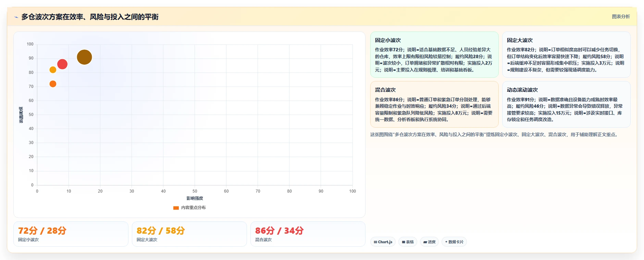Open the 动态滚动波次 description card
Image resolution: width=644 pixels, height=260 pixels.
click(566, 104)
